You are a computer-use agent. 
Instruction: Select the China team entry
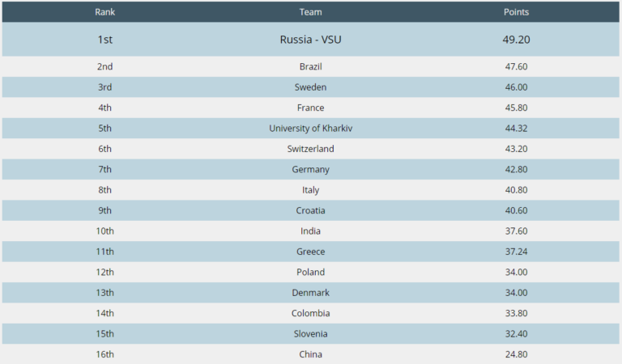click(310, 354)
